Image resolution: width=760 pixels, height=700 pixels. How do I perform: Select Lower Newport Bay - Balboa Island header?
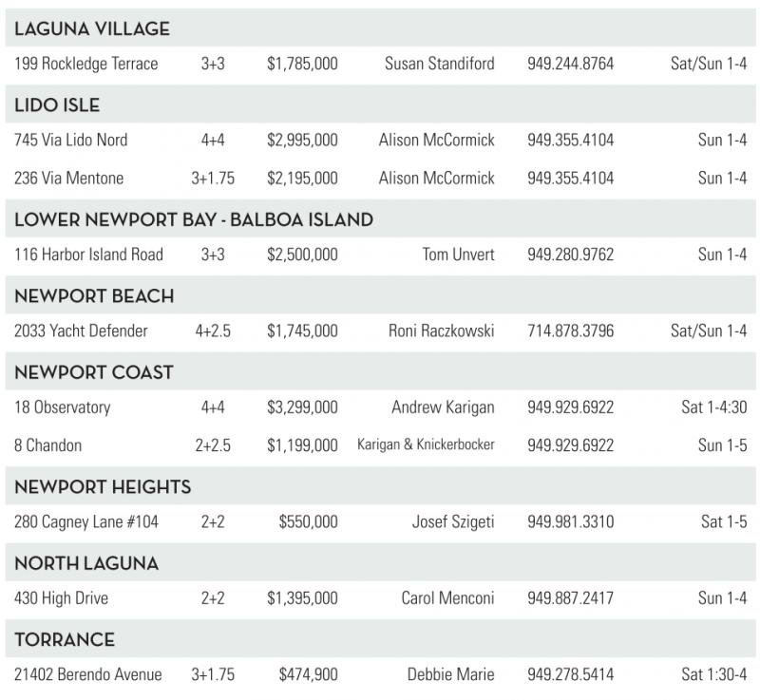194,220
